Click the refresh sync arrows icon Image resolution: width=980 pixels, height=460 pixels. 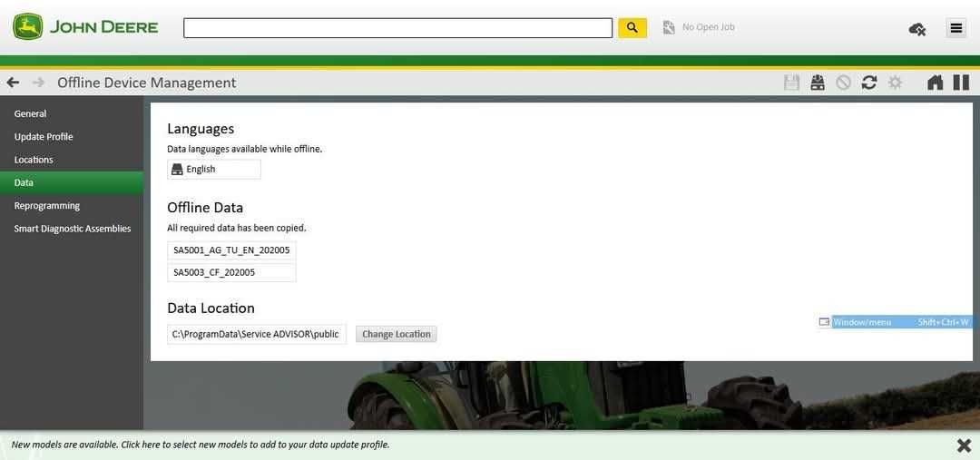(868, 83)
